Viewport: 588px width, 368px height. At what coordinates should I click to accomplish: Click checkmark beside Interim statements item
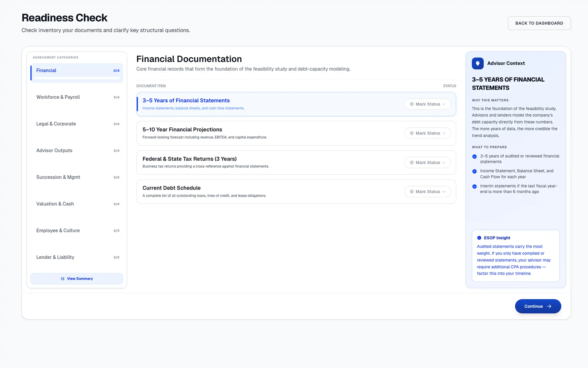pyautogui.click(x=474, y=187)
